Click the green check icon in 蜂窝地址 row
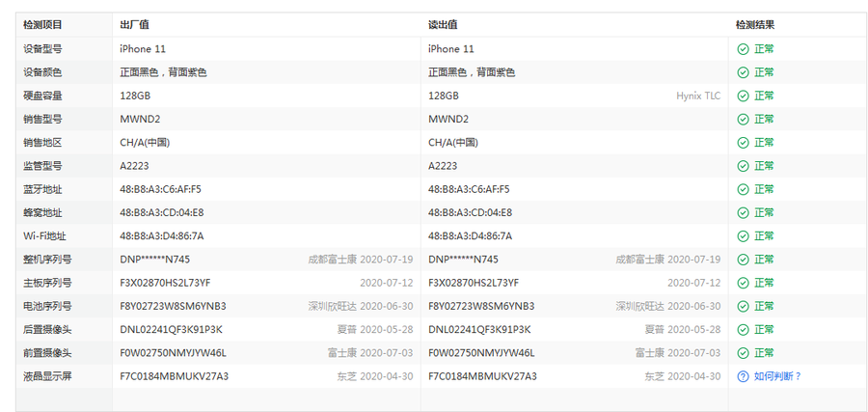The width and height of the screenshot is (868, 412). point(743,212)
